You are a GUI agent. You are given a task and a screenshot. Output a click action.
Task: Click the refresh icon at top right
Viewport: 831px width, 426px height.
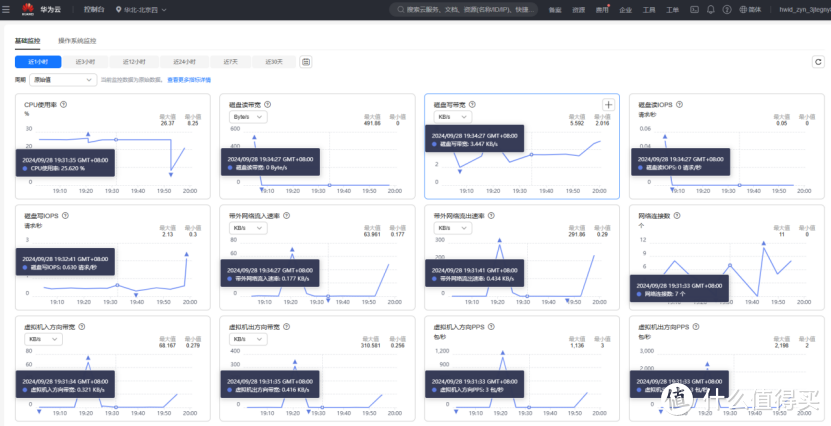[818, 61]
